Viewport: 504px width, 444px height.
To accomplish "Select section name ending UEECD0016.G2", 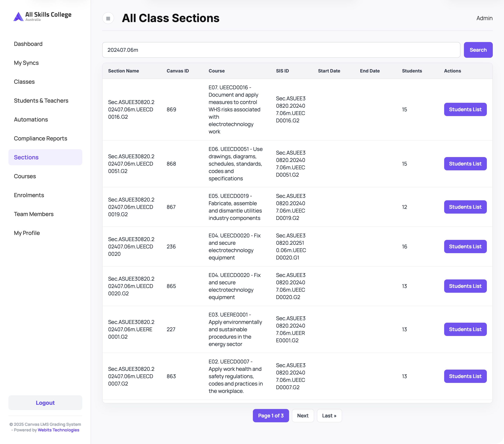I will coord(131,110).
